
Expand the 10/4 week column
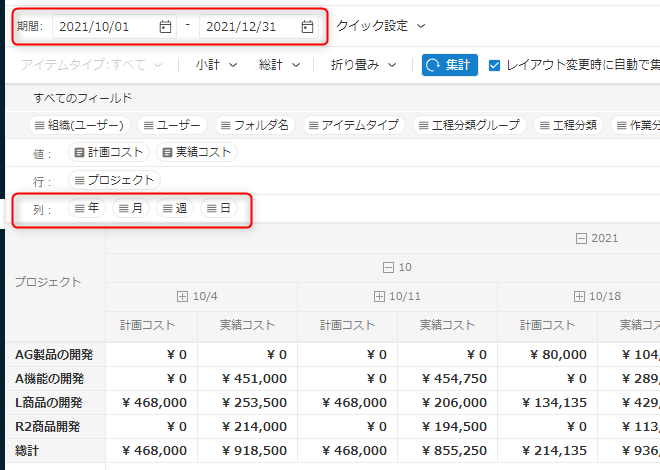tap(182, 297)
